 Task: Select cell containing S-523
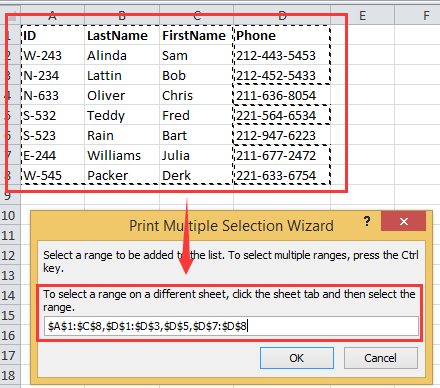[53, 135]
